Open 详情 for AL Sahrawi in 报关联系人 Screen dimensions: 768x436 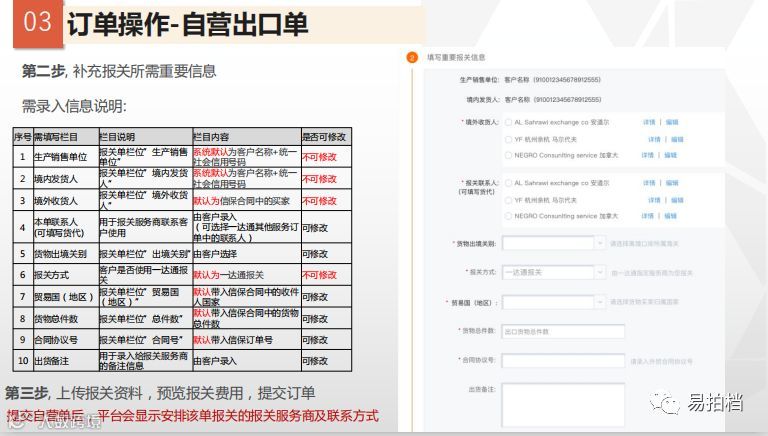tap(649, 183)
